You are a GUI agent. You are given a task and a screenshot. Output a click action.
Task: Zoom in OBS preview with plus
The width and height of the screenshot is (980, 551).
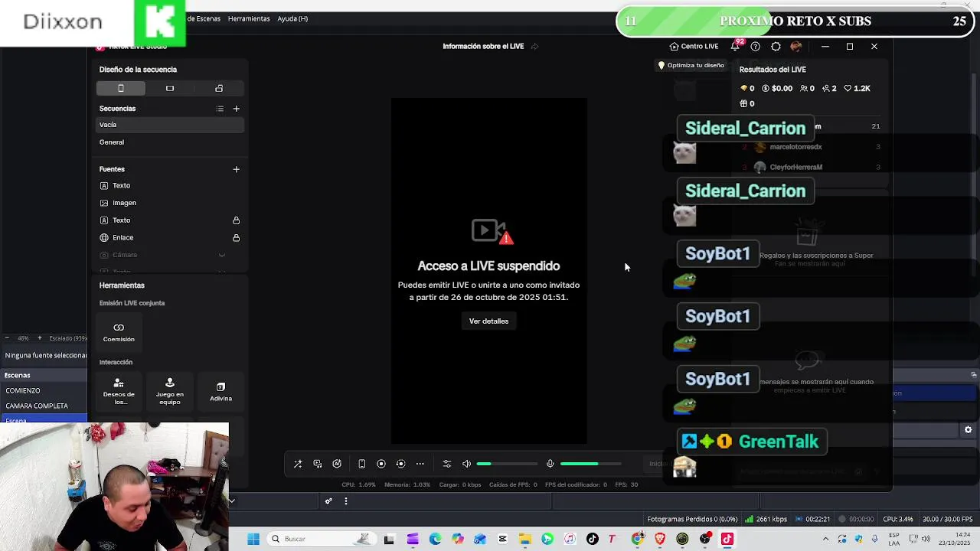(40, 337)
